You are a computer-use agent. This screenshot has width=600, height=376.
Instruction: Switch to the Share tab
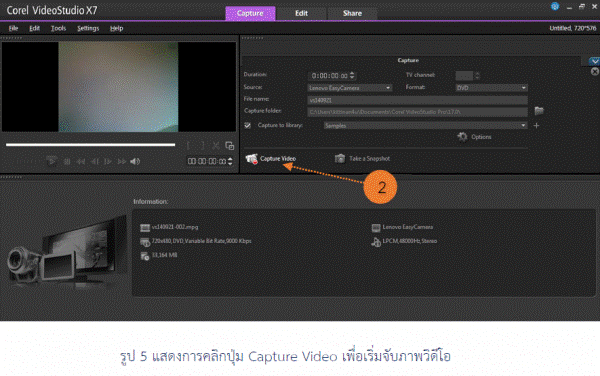[352, 13]
